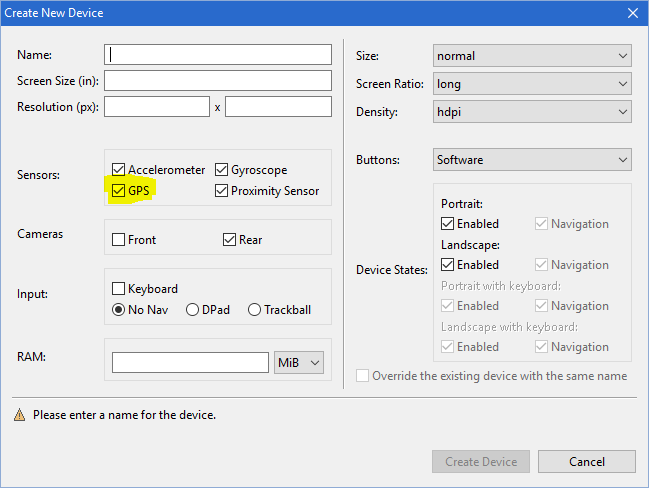The width and height of the screenshot is (649, 488).
Task: Uncheck the Accelerometer sensor checkbox
Action: (119, 170)
